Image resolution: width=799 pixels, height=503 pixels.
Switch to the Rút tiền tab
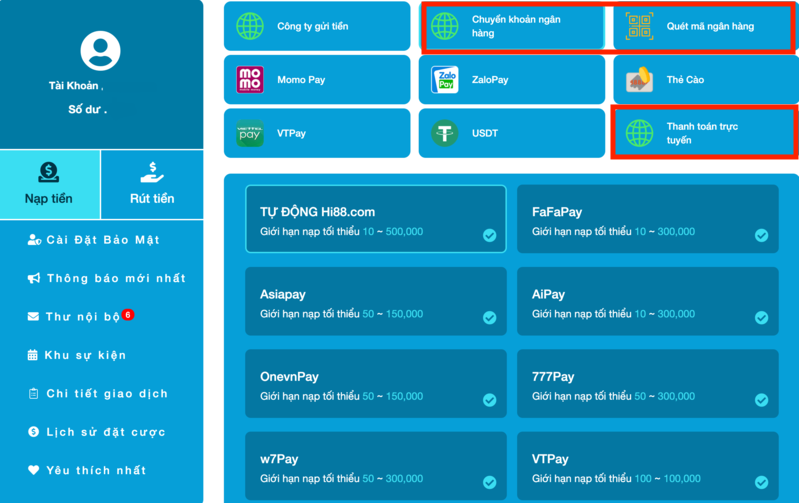click(x=152, y=184)
